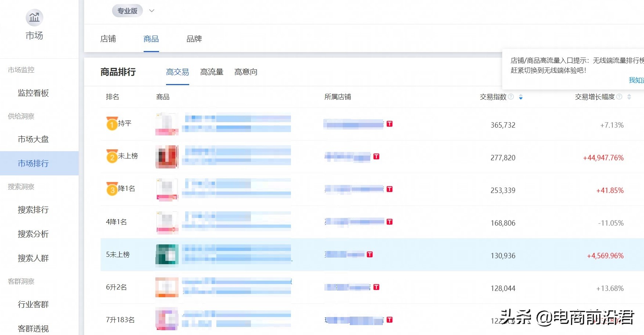Sort by 交易指数 using sort arrows
Viewport: 644px width, 335px height.
521,97
